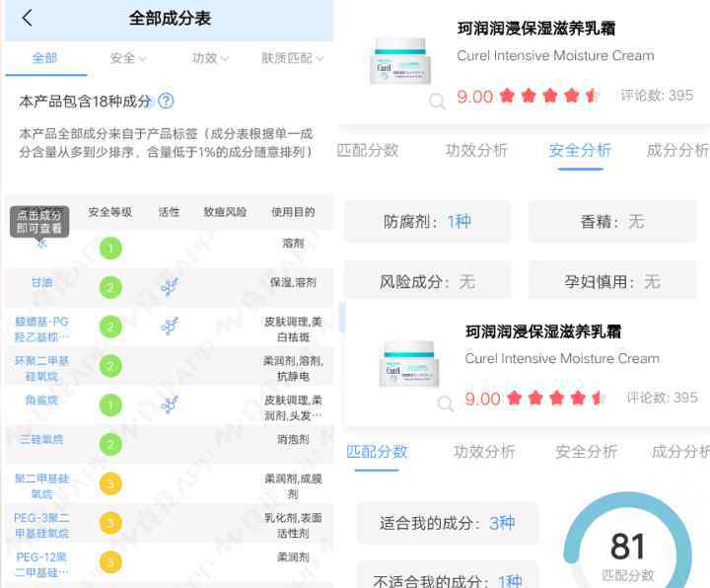Open 适合我的成分: 3种 card

pyautogui.click(x=448, y=523)
